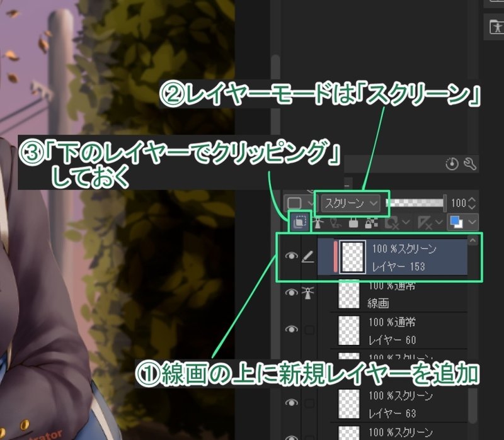The height and width of the screenshot is (440, 504).
Task: Adjust the layer opacity slider
Action: [x=416, y=203]
